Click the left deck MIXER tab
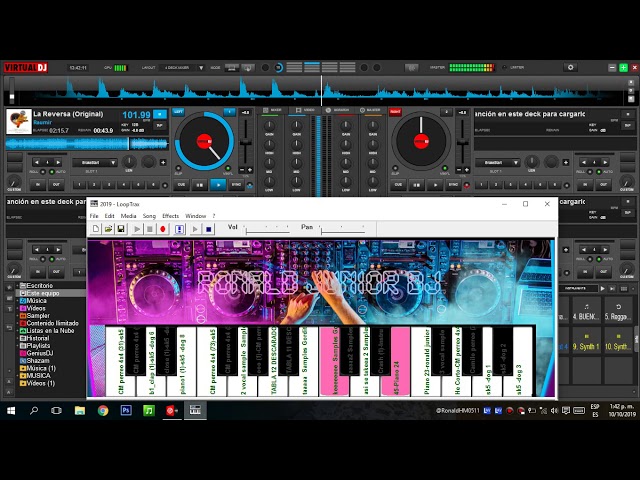This screenshot has height=480, width=640. tap(273, 110)
